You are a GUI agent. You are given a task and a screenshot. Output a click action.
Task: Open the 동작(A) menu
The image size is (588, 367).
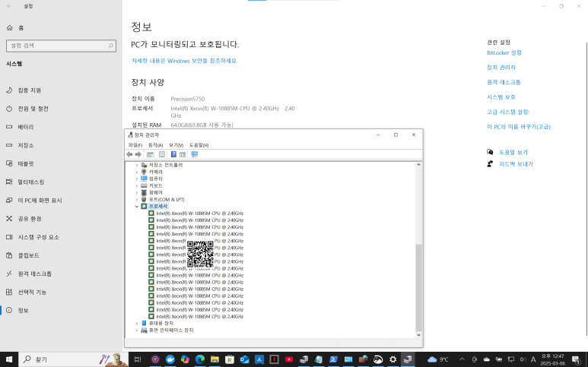(x=155, y=145)
